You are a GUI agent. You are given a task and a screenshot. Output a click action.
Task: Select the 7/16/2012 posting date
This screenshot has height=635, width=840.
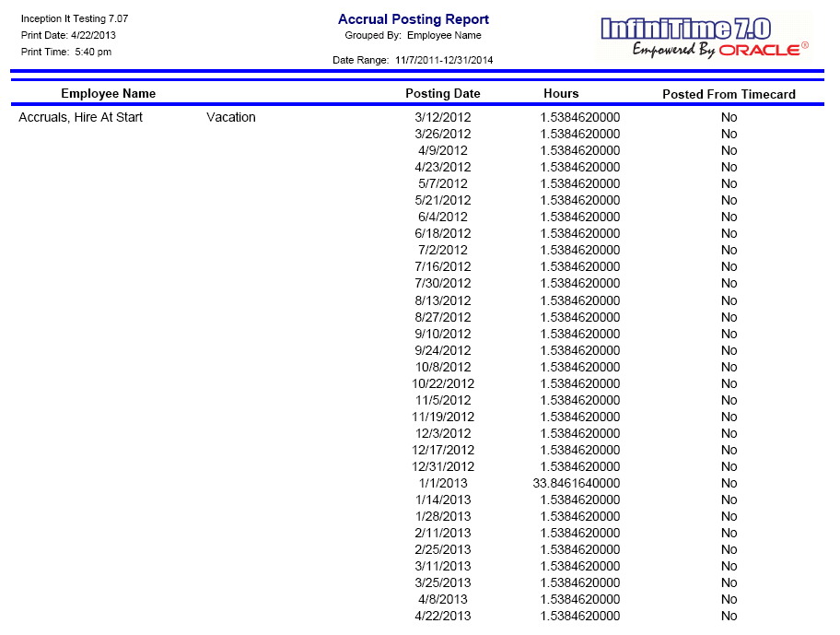pos(442,266)
